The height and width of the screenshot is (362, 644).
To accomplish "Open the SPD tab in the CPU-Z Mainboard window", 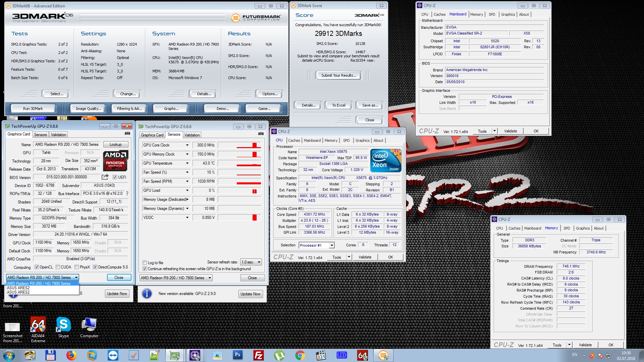I will (x=492, y=14).
